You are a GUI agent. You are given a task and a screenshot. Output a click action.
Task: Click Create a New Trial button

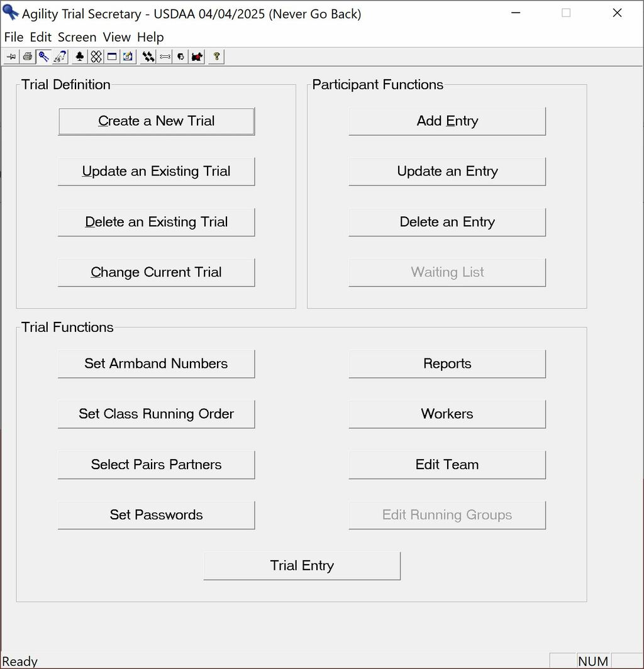[156, 121]
